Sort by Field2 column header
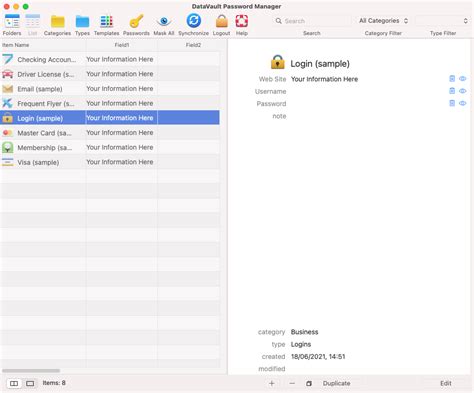Viewport: 474px width, 393px height. click(x=193, y=45)
